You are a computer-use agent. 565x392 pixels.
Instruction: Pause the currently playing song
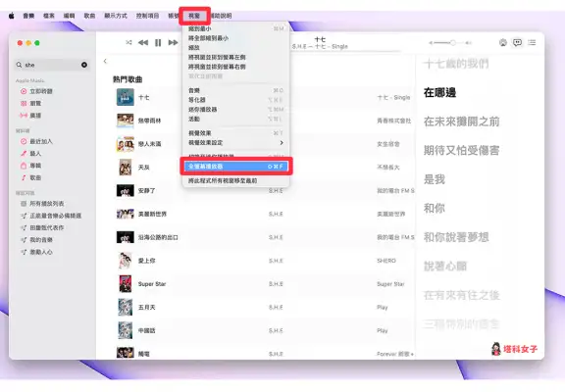click(x=158, y=42)
